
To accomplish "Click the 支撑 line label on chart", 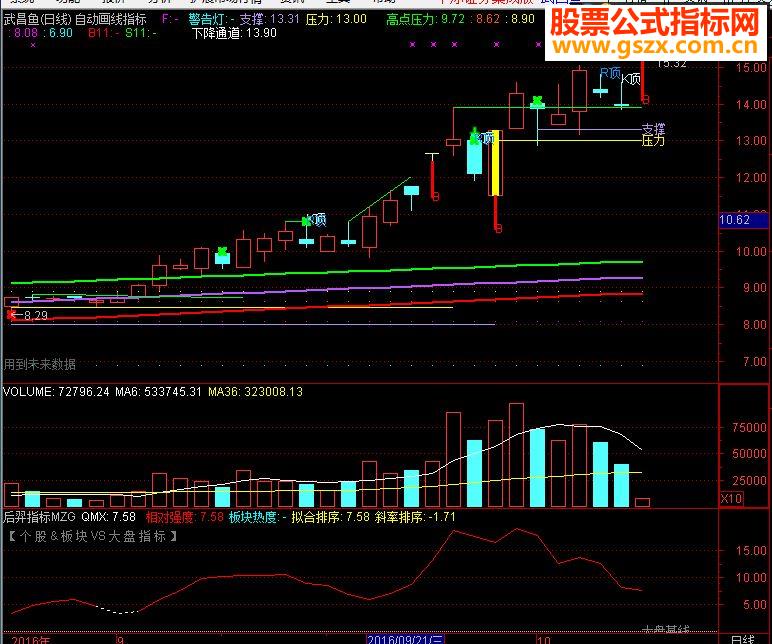I will pyautogui.click(x=653, y=129).
